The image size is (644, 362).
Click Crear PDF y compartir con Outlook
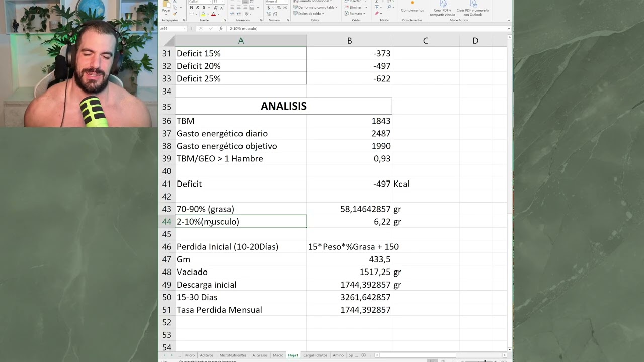(x=472, y=9)
